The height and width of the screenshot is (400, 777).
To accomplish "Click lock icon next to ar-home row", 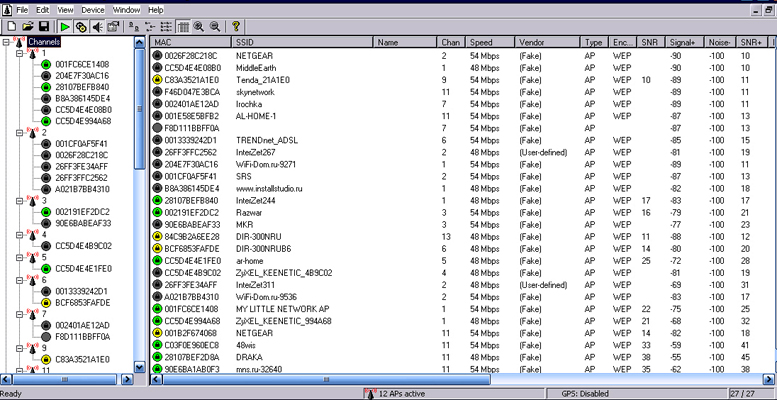I will 157,261.
